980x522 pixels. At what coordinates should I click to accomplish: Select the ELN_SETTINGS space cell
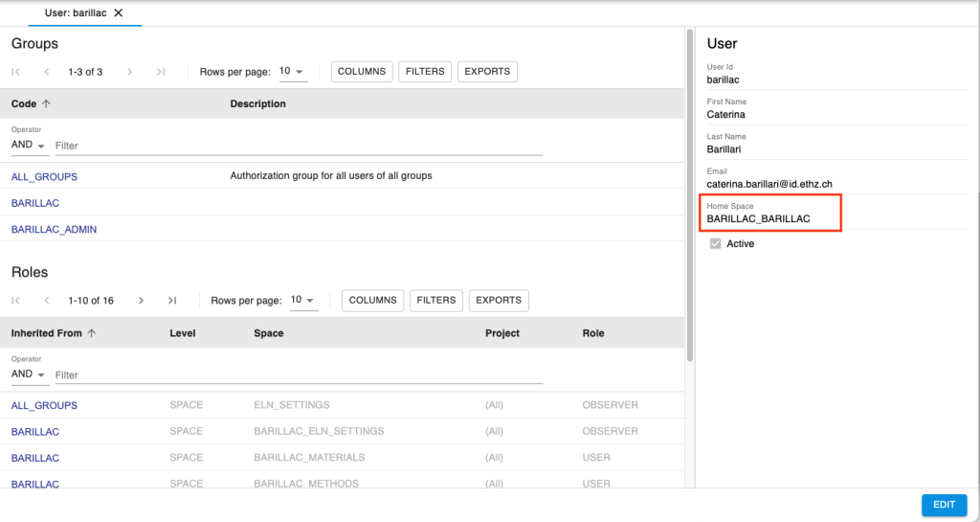tap(292, 405)
